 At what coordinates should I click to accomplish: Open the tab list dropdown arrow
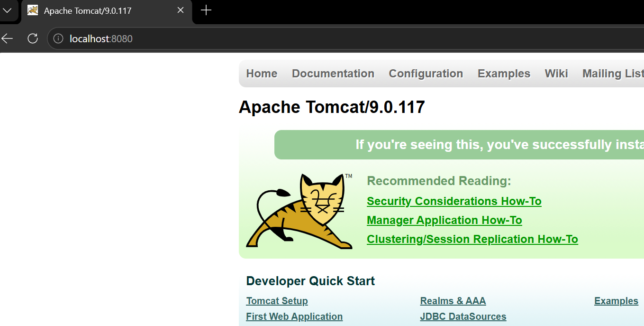[7, 10]
